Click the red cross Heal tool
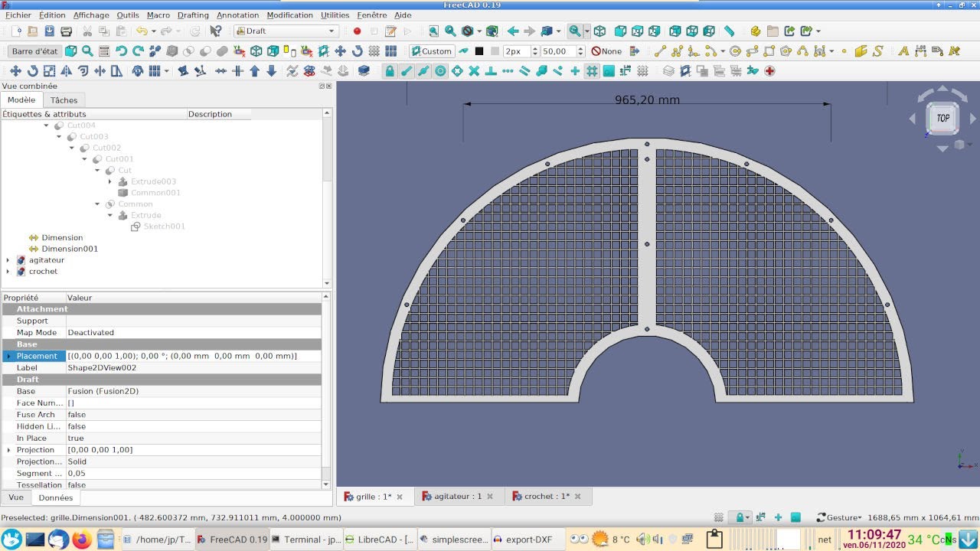980x551 pixels. pyautogui.click(x=769, y=71)
